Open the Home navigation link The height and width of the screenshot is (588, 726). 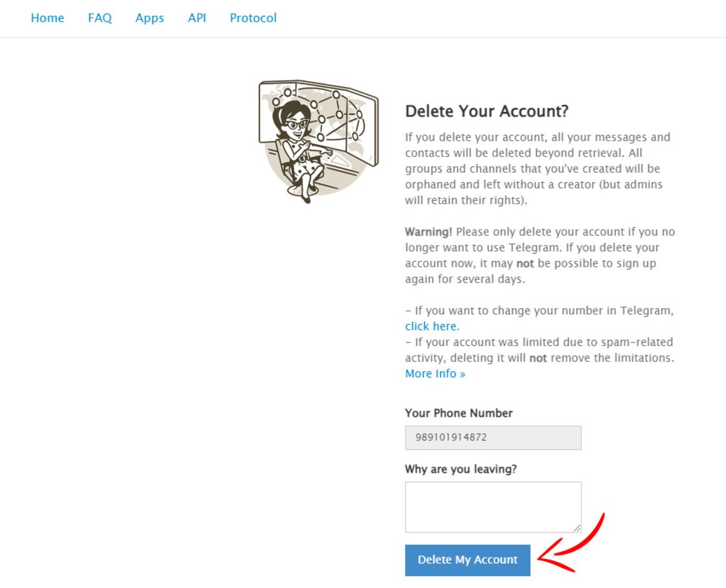47,18
